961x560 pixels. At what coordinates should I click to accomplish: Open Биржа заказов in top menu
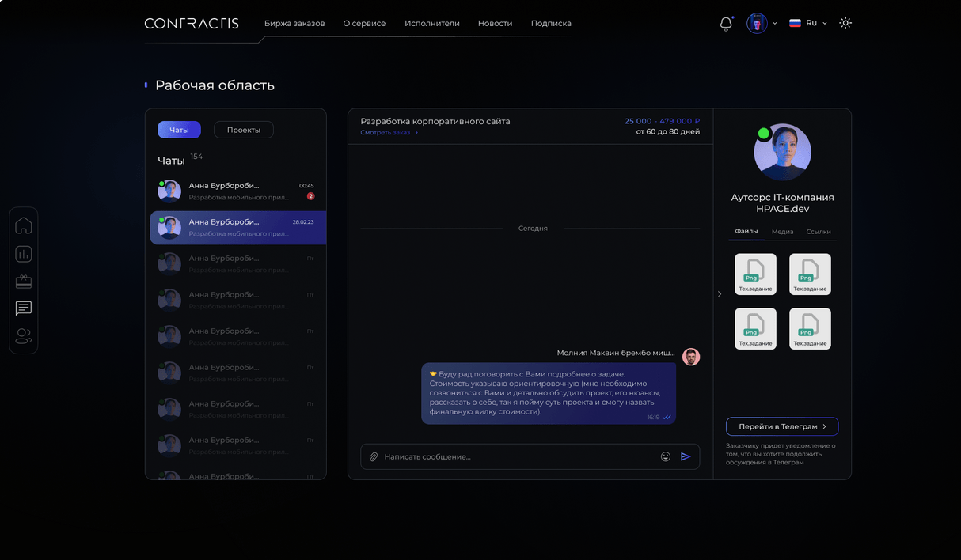(x=294, y=23)
